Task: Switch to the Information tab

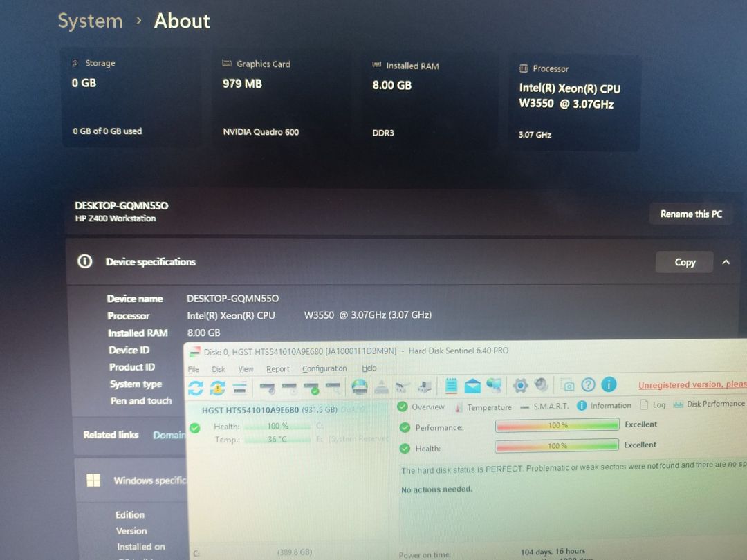Action: (604, 405)
